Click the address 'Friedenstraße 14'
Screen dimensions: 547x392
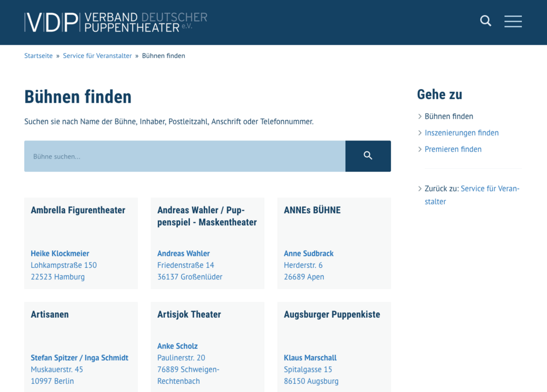coord(185,265)
